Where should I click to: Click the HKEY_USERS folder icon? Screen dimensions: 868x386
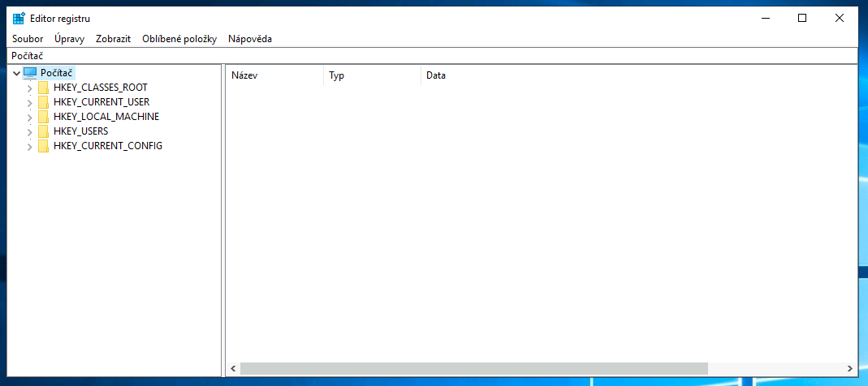[x=43, y=131]
